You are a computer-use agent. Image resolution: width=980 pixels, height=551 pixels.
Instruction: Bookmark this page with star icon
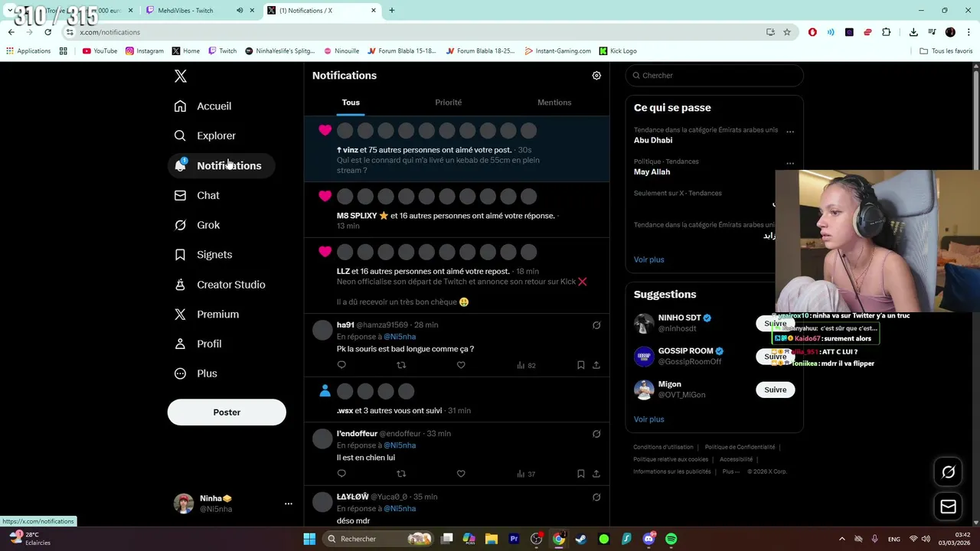point(787,32)
